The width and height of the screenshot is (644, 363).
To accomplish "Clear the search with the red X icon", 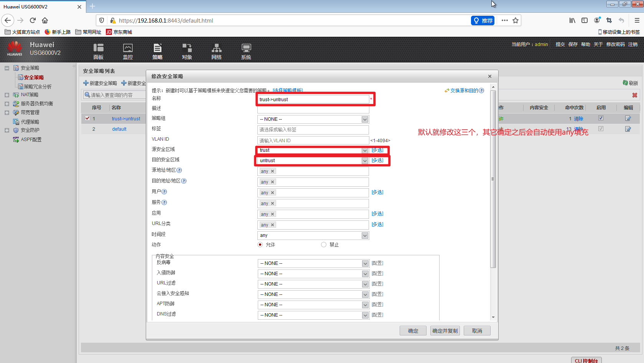I will 635,95.
